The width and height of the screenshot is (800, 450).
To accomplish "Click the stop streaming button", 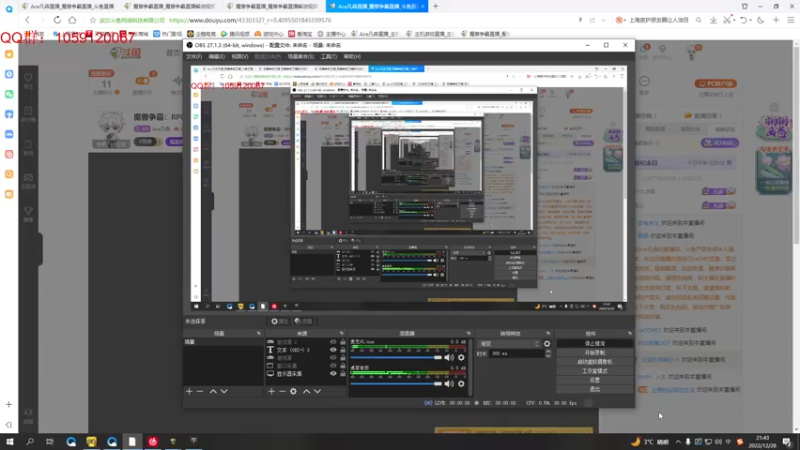I will pos(594,344).
